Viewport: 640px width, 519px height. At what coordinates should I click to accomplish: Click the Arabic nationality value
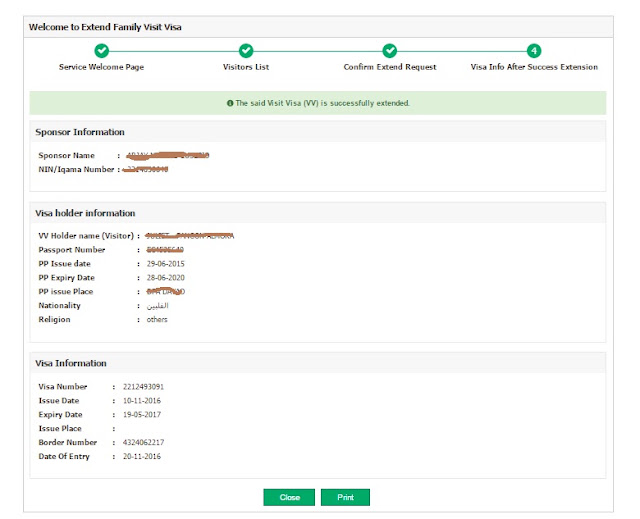[157, 306]
